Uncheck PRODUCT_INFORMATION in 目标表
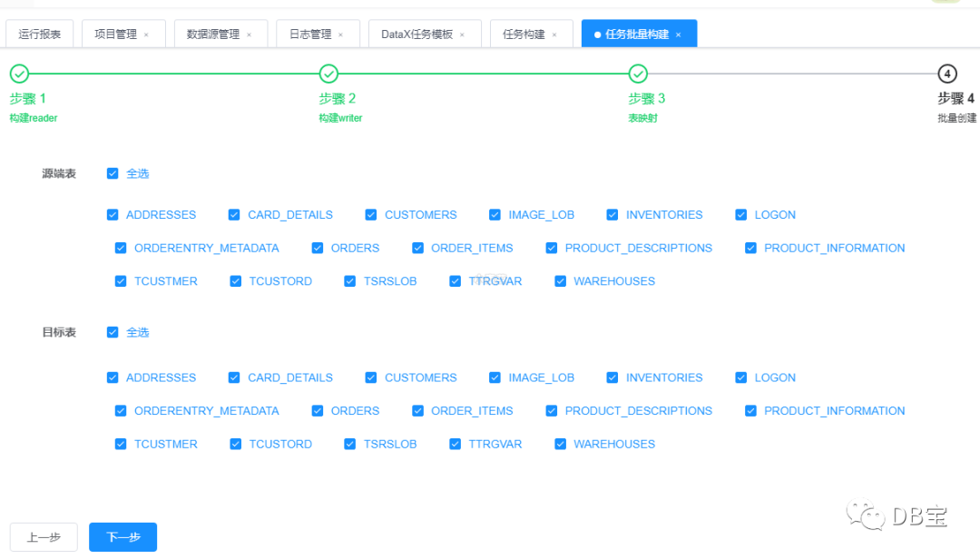The width and height of the screenshot is (980, 559). coord(750,411)
